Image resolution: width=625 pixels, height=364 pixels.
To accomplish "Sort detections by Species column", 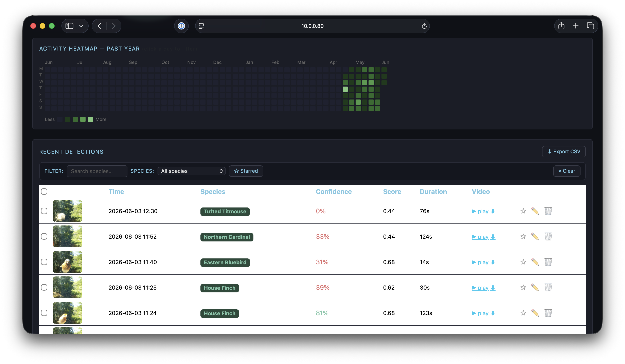I will (213, 192).
